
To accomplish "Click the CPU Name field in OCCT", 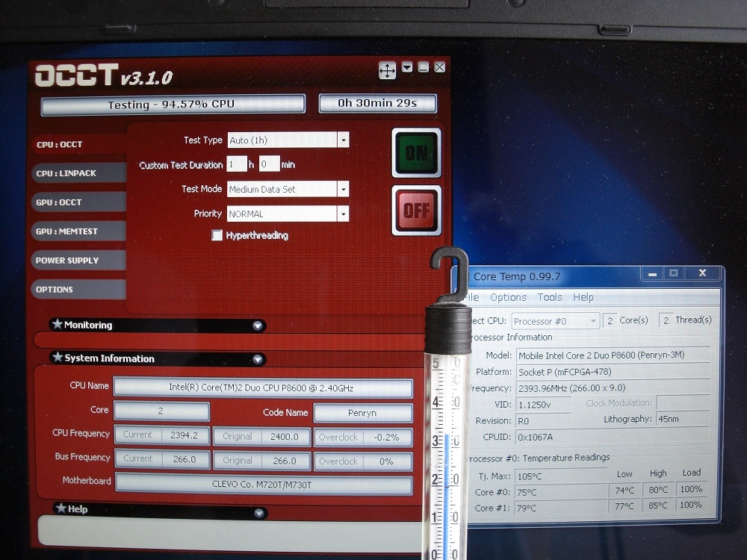I will [262, 388].
